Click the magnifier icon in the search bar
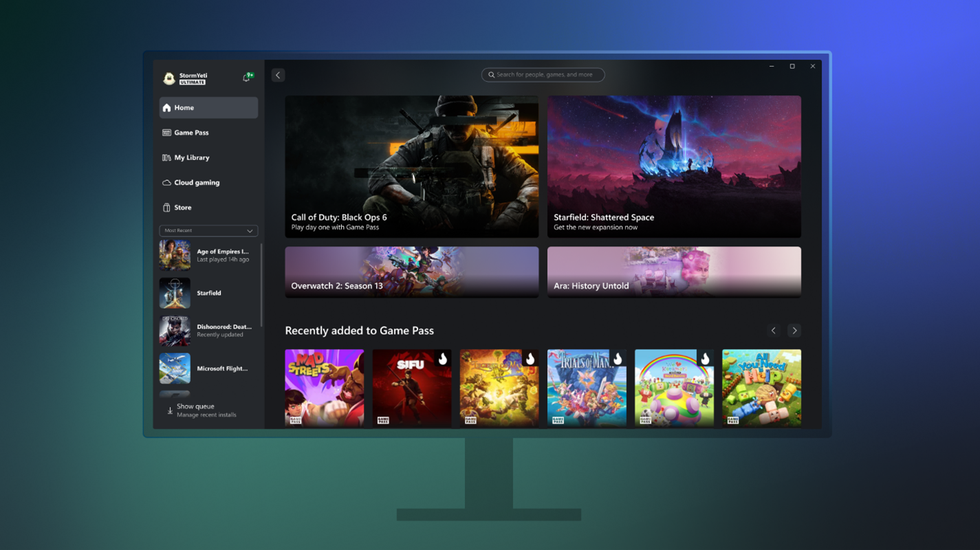 coord(490,74)
